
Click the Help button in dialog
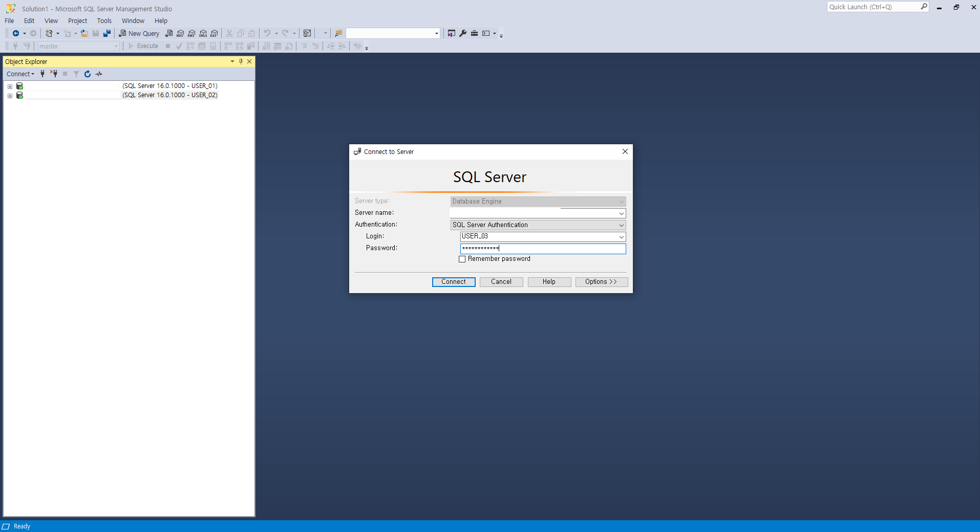point(549,282)
